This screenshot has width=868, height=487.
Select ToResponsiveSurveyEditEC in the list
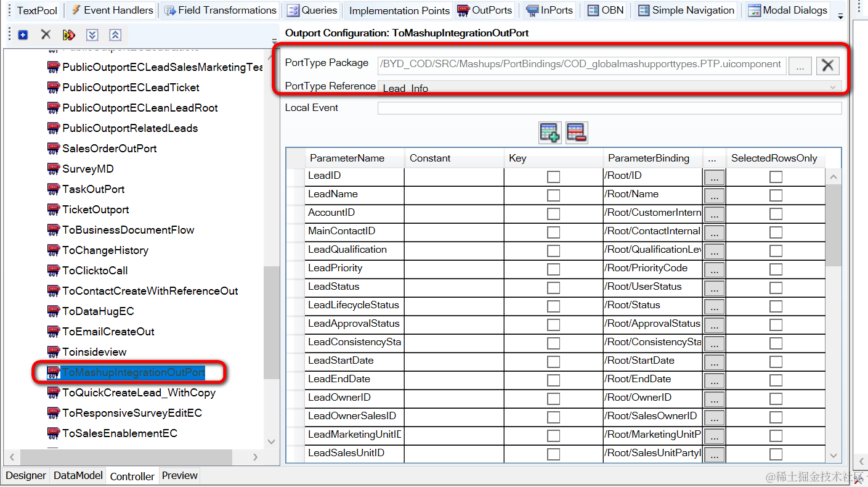(x=132, y=413)
